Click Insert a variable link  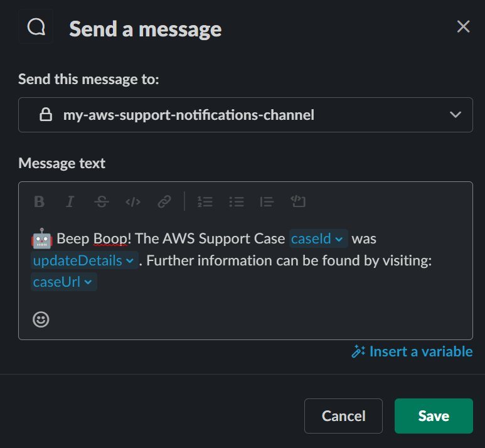[x=412, y=351]
